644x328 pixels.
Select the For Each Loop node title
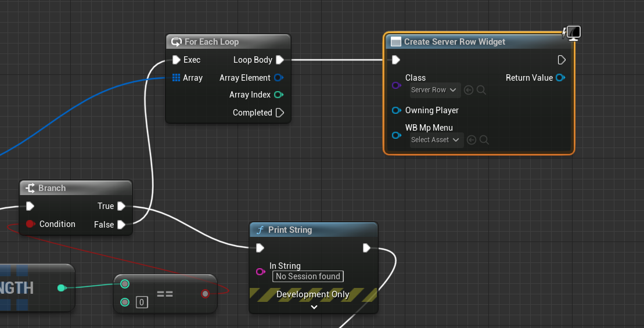[x=211, y=42]
